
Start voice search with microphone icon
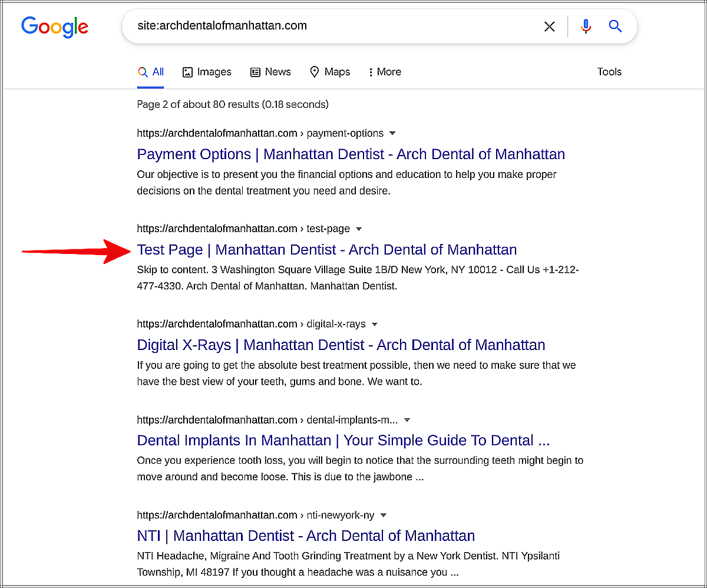(x=586, y=27)
